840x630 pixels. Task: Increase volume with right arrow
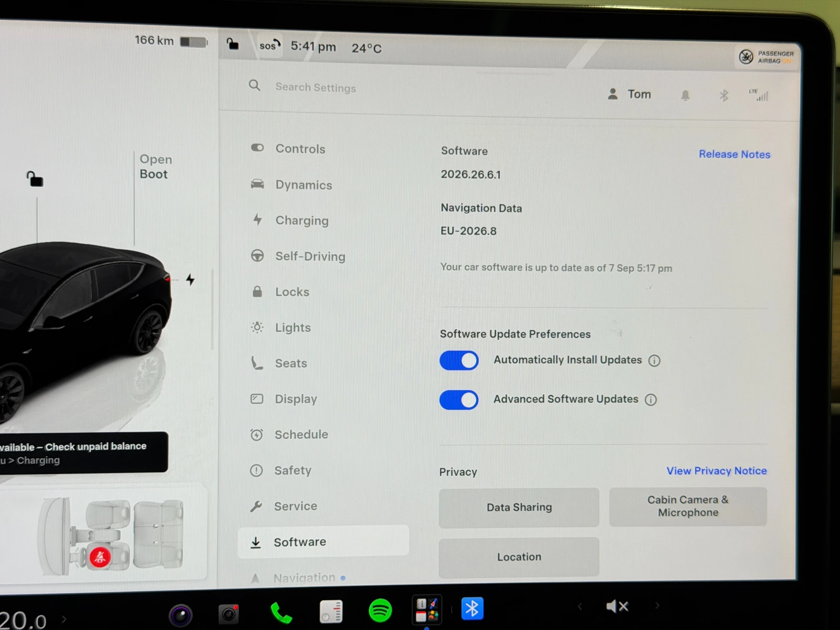657,605
